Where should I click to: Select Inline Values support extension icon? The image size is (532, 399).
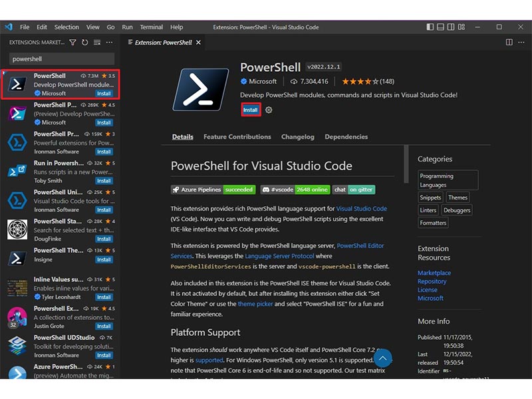(17, 288)
